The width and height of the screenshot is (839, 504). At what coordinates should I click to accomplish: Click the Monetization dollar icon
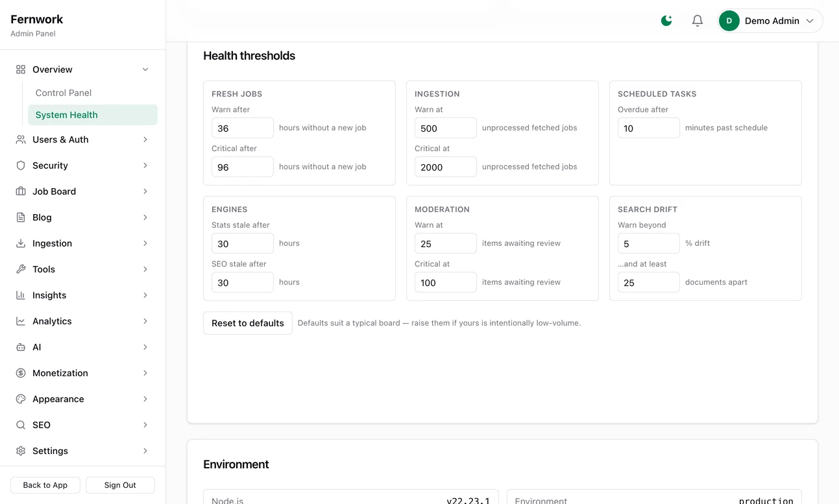(21, 373)
